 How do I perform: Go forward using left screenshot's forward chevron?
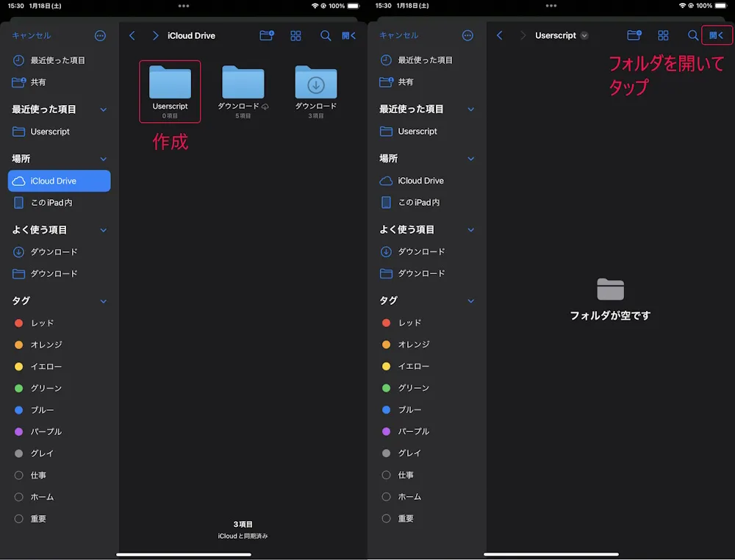click(x=156, y=35)
